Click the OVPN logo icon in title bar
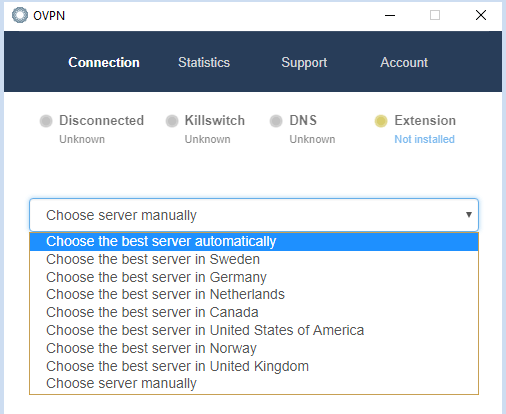The height and width of the screenshot is (414, 506). [x=20, y=15]
